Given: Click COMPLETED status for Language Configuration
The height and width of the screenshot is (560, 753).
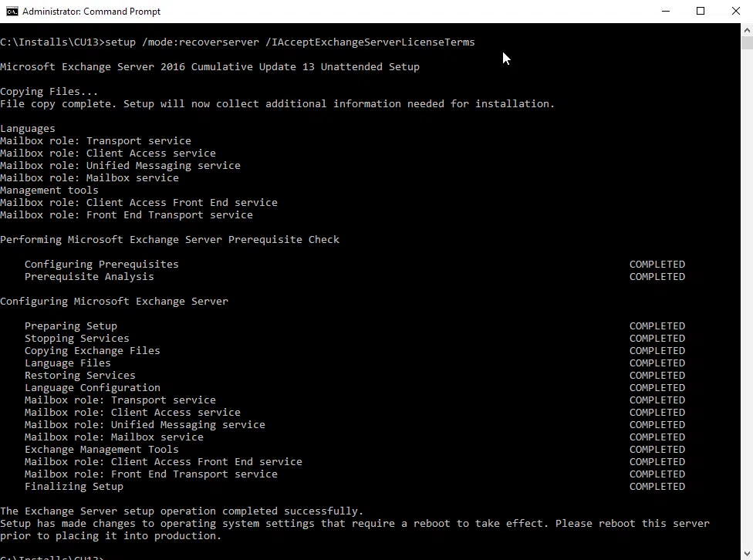Looking at the screenshot, I should (x=657, y=388).
